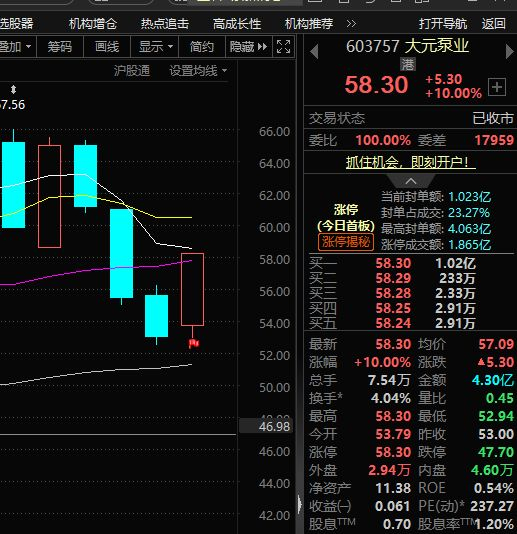Click the 买三 price 58.28 row
517x534 pixels.
tap(411, 293)
